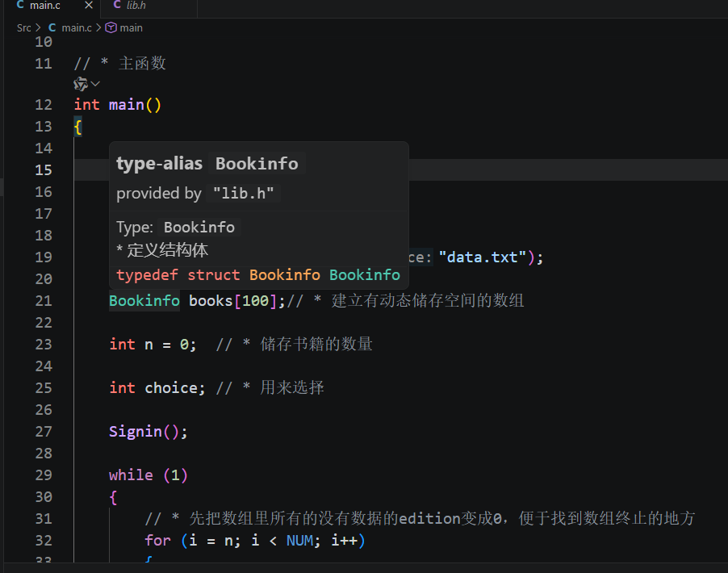728x573 pixels.
Task: Click the NUM constant in the for loop
Action: pyautogui.click(x=299, y=541)
